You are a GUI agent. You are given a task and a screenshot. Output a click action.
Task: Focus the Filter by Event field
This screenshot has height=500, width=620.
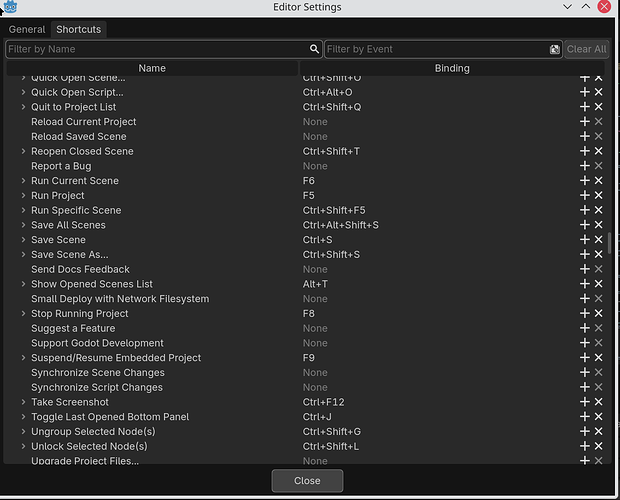click(443, 49)
